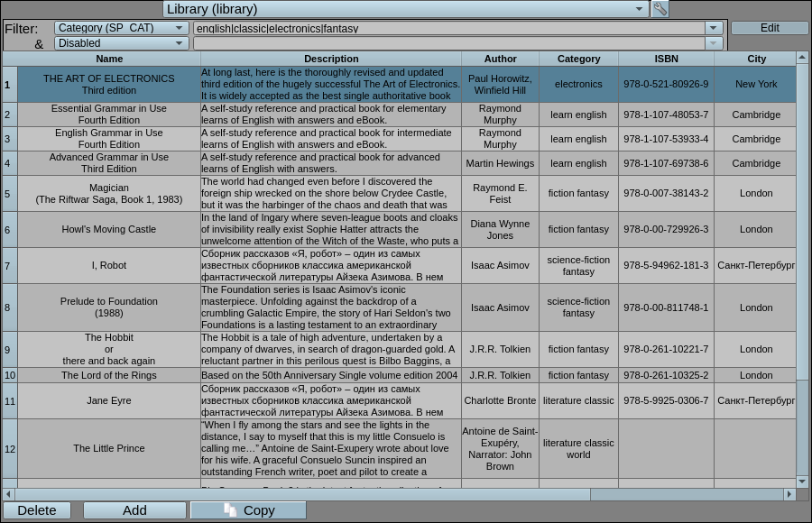Viewport: 812px width, 523px height.
Task: Click the horizontal scrollbar right arrow
Action: 789,494
